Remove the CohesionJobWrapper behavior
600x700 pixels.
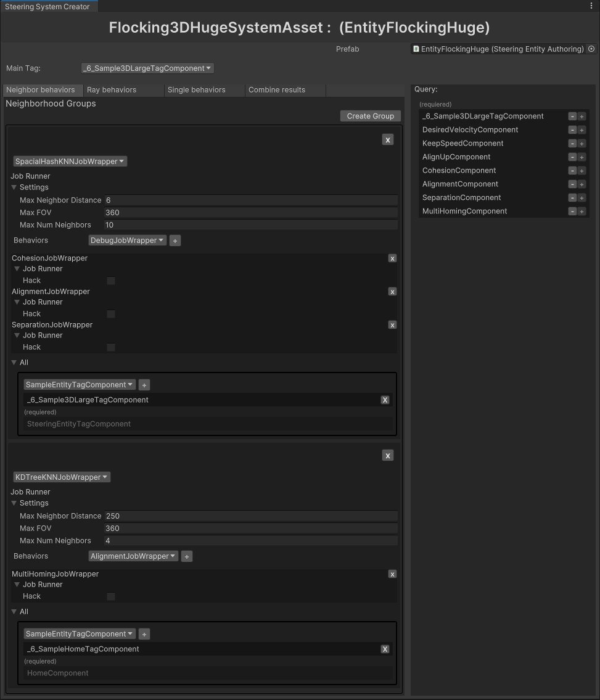(392, 258)
